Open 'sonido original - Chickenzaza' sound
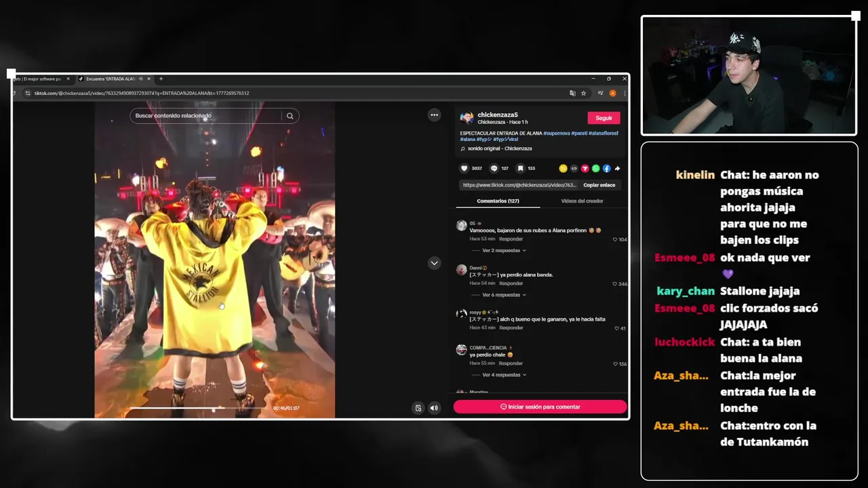The width and height of the screenshot is (868, 488). pos(500,148)
